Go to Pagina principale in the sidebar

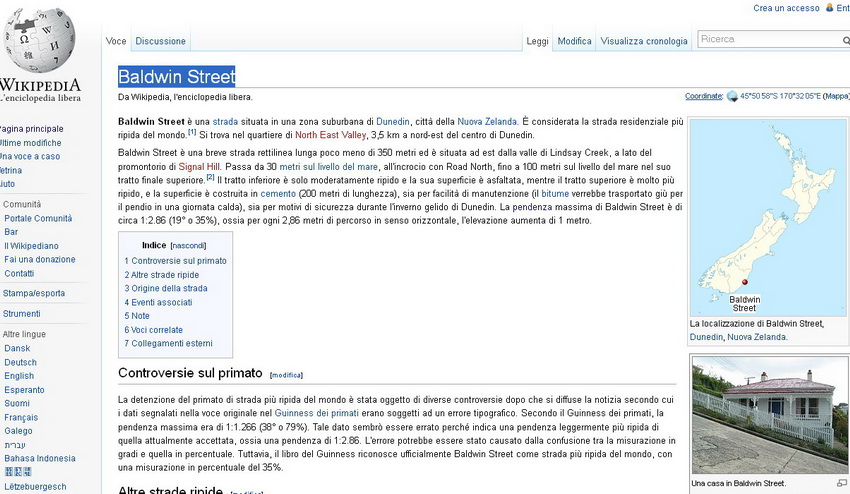(31, 129)
